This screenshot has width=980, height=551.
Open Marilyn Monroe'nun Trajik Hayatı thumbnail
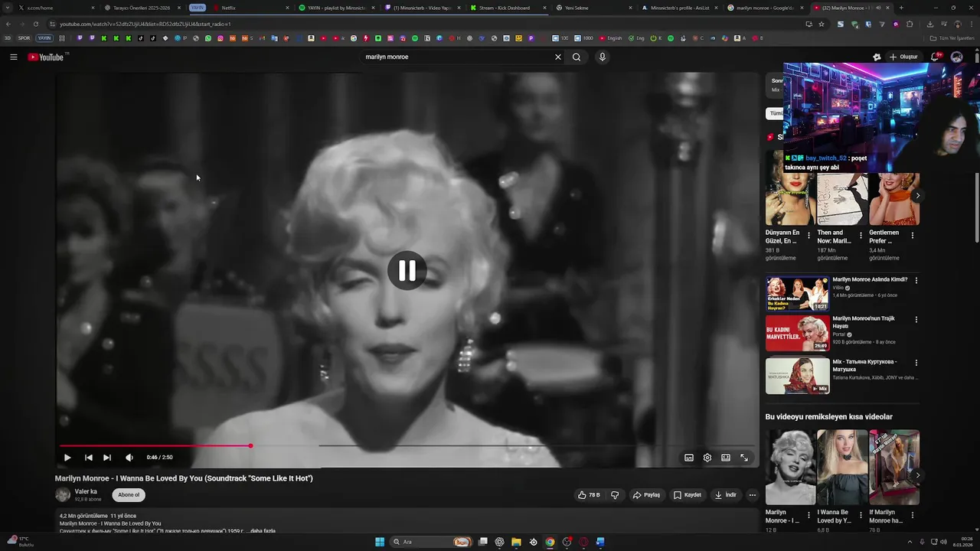pyautogui.click(x=797, y=333)
